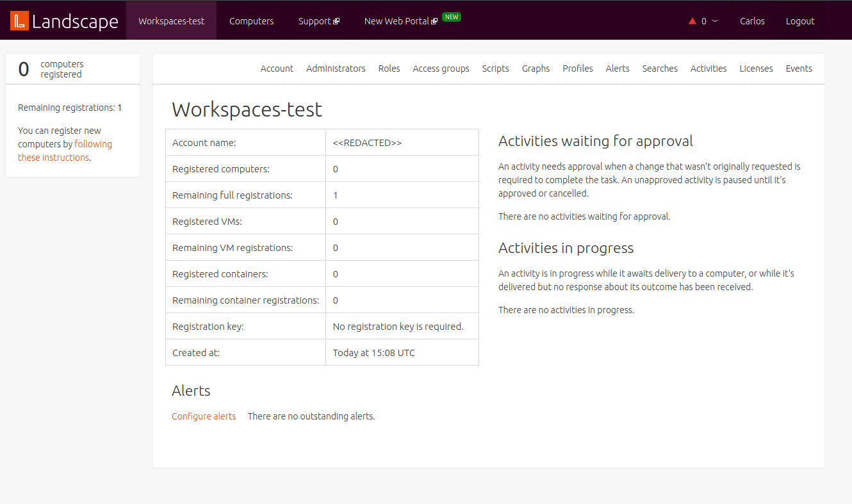The image size is (852, 504).
Task: Click the 'Registered containers:' row label
Action: click(x=220, y=274)
